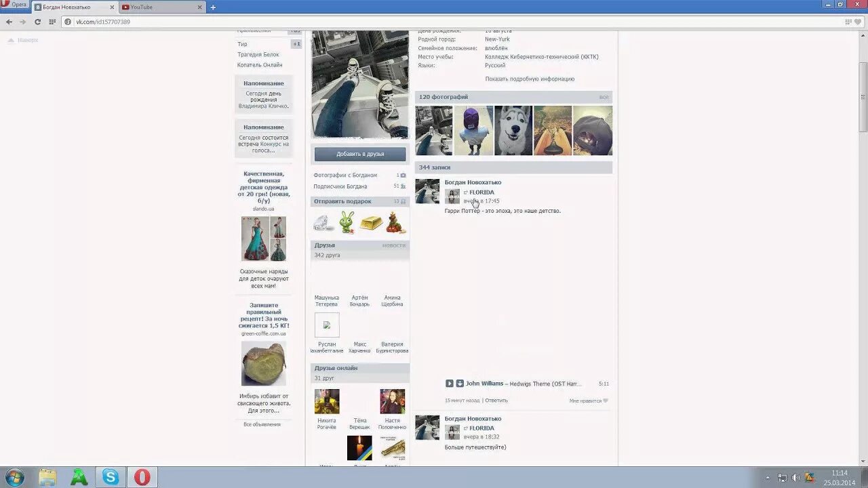Open the purple cap photo thumbnail
868x488 pixels.
point(473,131)
